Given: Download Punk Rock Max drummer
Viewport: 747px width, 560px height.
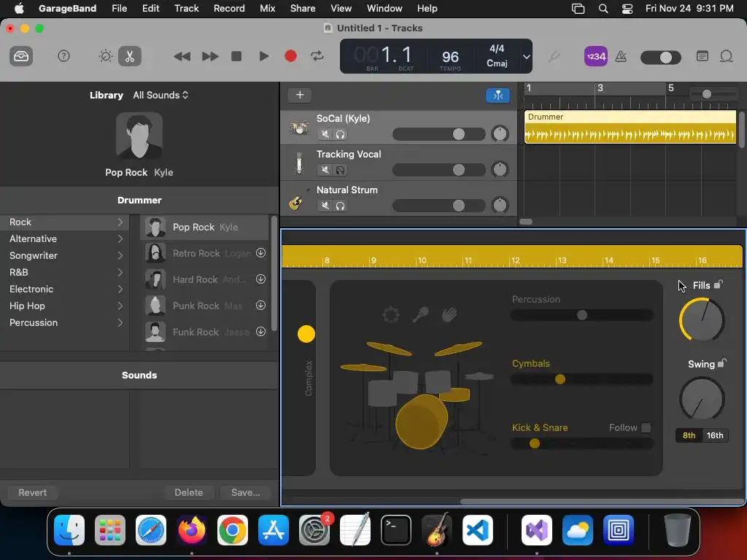Looking at the screenshot, I should (260, 306).
